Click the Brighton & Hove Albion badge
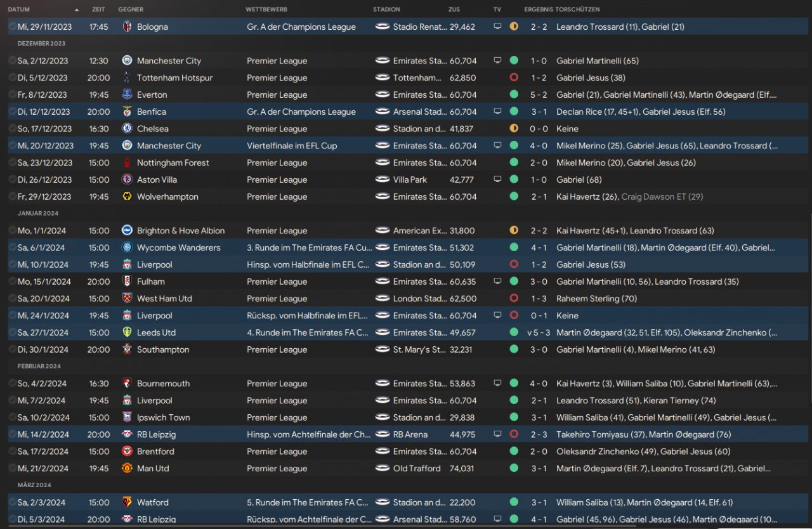This screenshot has height=529, width=812. [127, 230]
